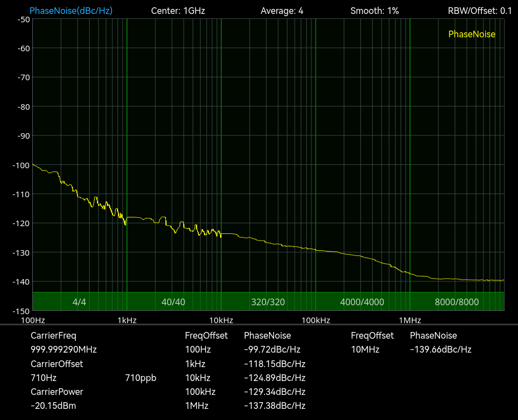Click the -124.89dBc/Hz phase noise value
Screen dimensions: 518x420
[x=275, y=378]
